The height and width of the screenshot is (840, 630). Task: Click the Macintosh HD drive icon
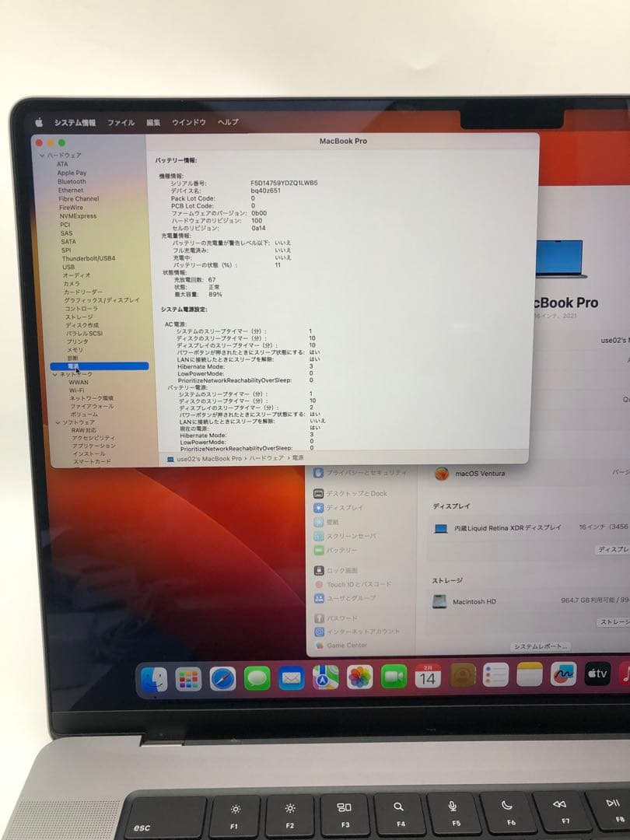[439, 601]
